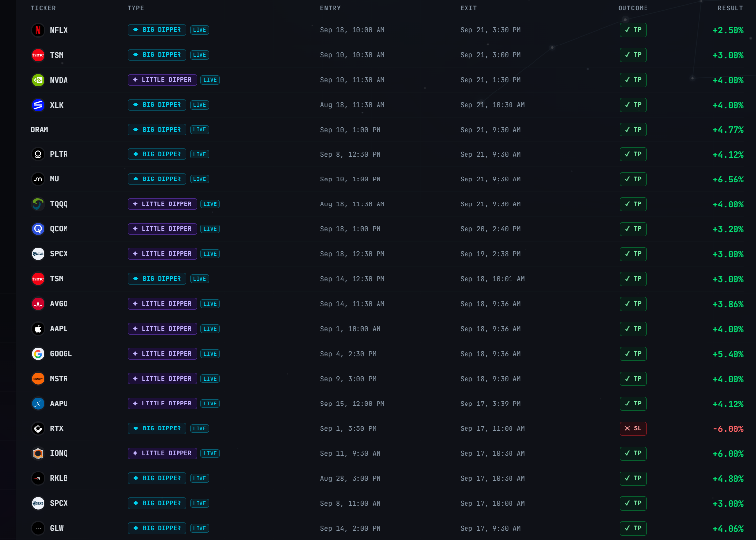Click the Netflix logo beside NFLX
The width and height of the screenshot is (756, 540).
click(x=38, y=30)
